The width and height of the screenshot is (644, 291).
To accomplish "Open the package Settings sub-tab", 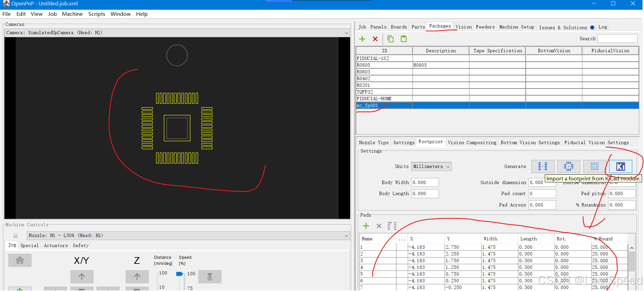I will pos(404,142).
